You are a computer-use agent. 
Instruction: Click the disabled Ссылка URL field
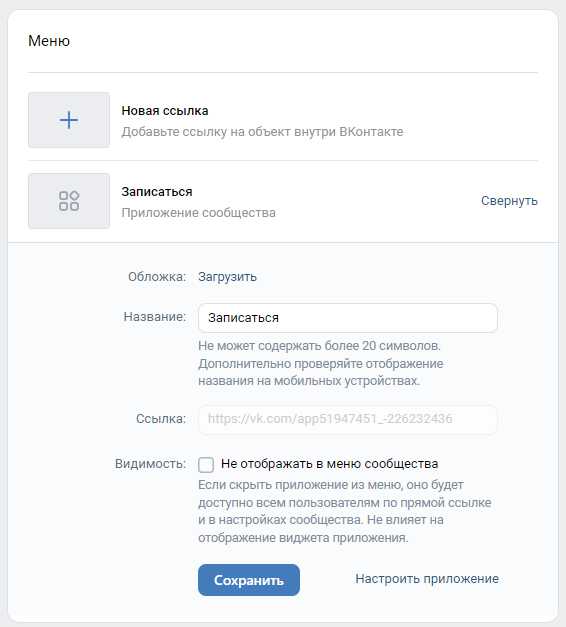pos(348,419)
